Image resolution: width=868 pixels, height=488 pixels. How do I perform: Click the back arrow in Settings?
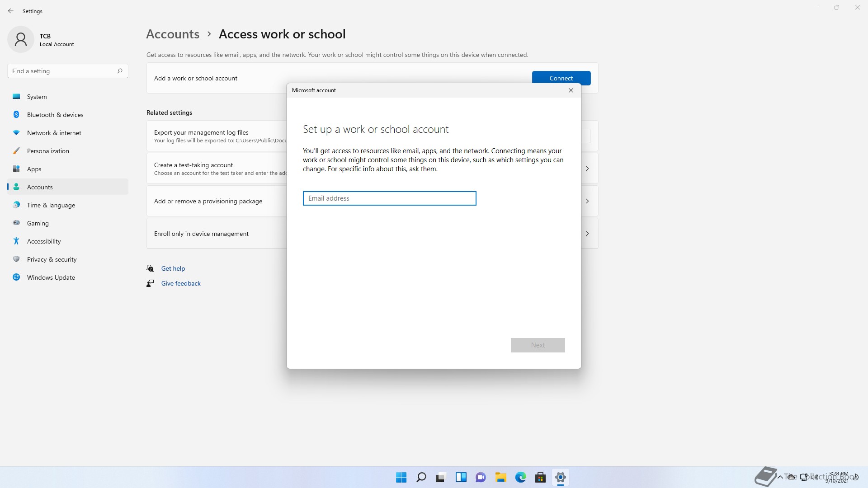[x=11, y=11]
